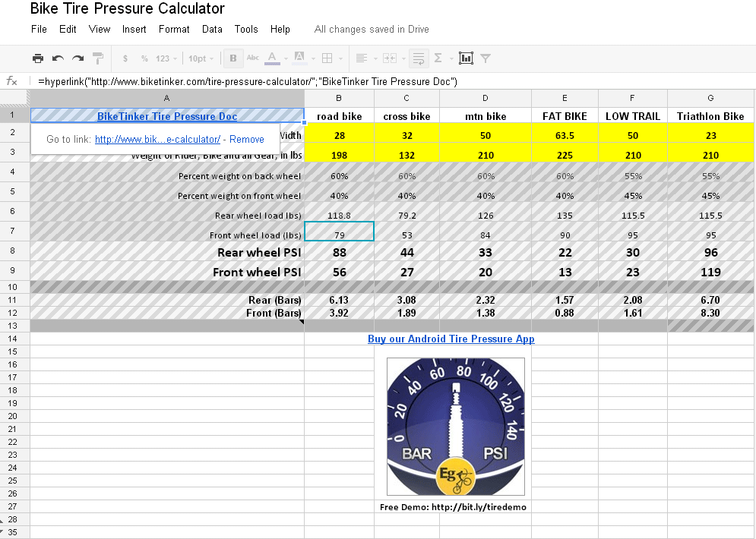Open the Help menu

point(280,30)
